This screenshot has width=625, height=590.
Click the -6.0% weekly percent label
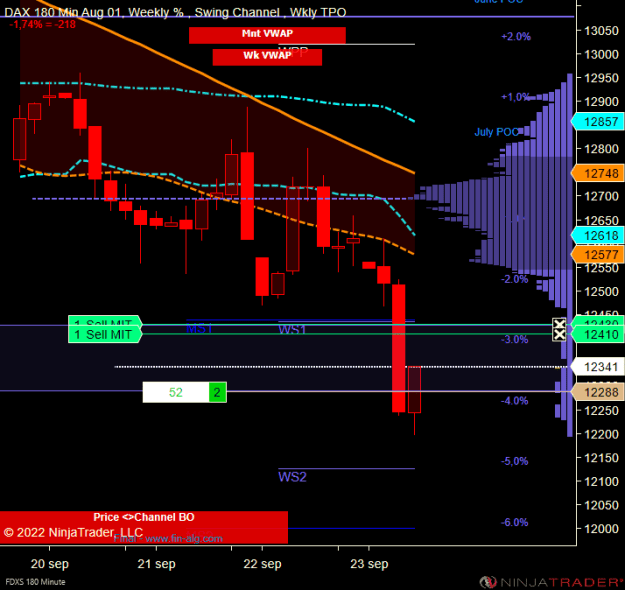point(514,522)
